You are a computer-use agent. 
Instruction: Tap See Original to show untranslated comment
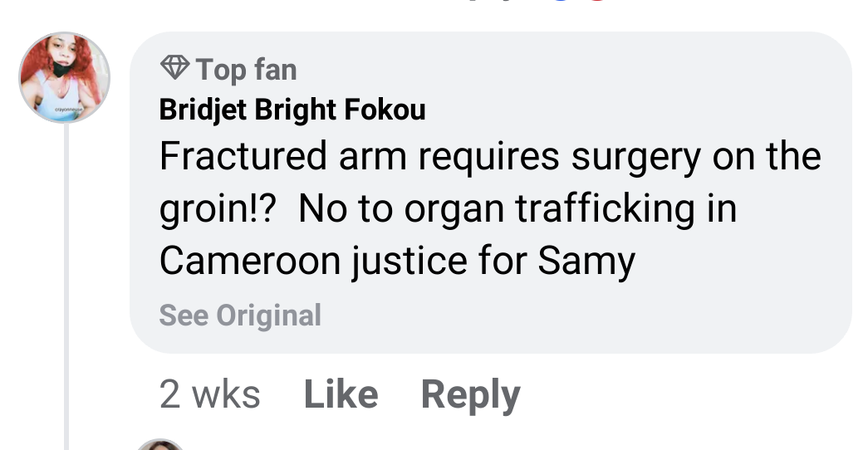click(239, 315)
